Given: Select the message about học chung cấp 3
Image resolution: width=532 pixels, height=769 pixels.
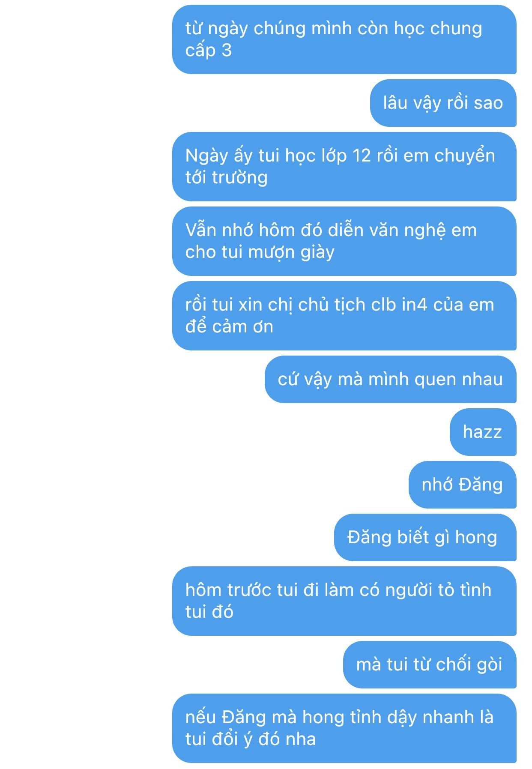Looking at the screenshot, I should (344, 39).
